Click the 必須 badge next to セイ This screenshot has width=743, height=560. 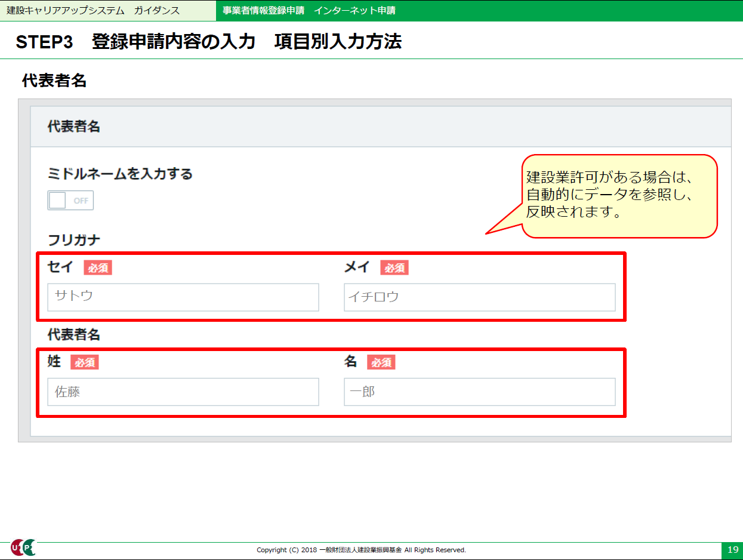tap(98, 268)
